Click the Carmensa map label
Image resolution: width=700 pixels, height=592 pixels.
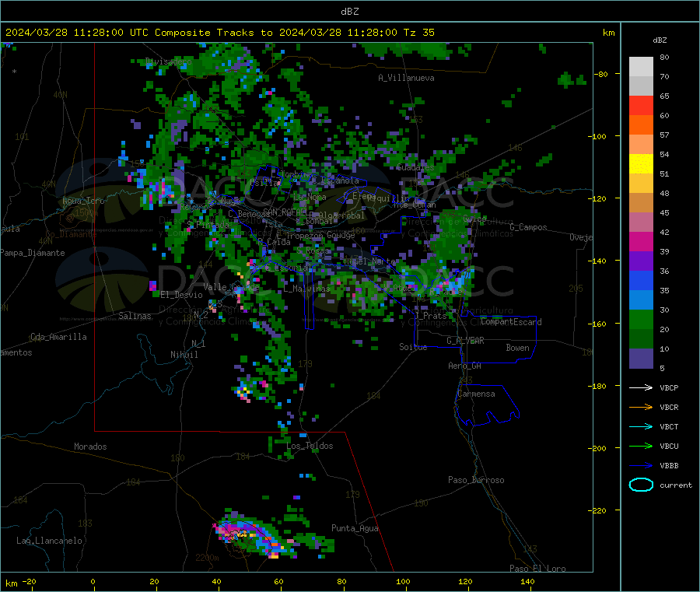pyautogui.click(x=476, y=394)
